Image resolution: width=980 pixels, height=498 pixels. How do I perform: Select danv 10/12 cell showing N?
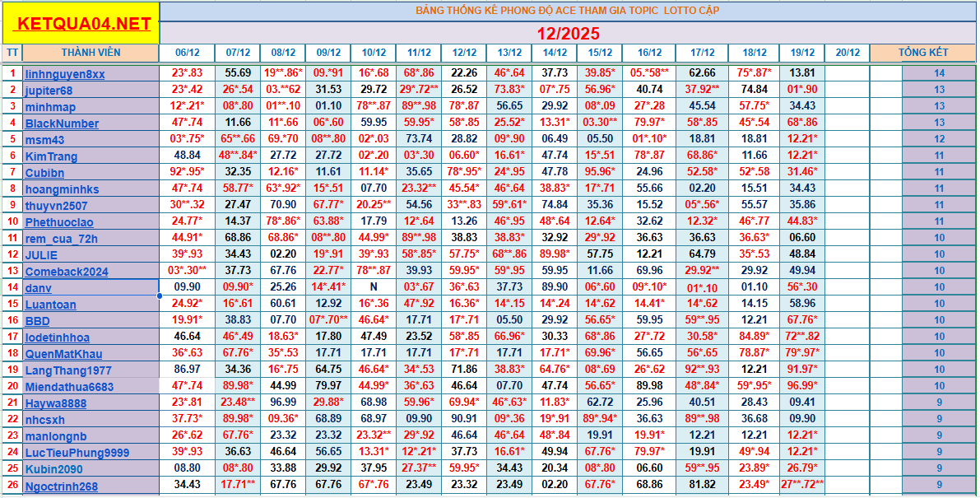coord(373,287)
